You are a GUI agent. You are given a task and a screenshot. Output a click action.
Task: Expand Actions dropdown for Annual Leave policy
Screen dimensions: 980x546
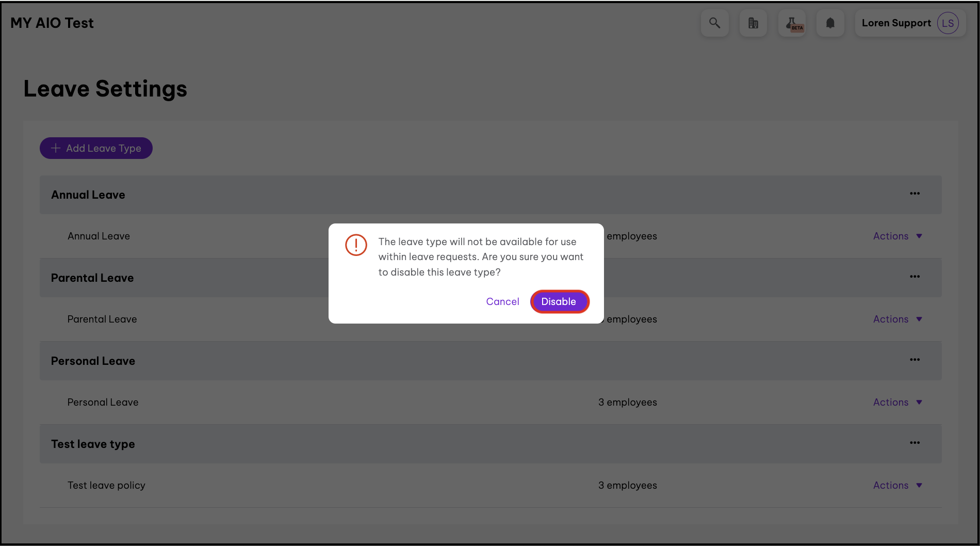coord(897,236)
